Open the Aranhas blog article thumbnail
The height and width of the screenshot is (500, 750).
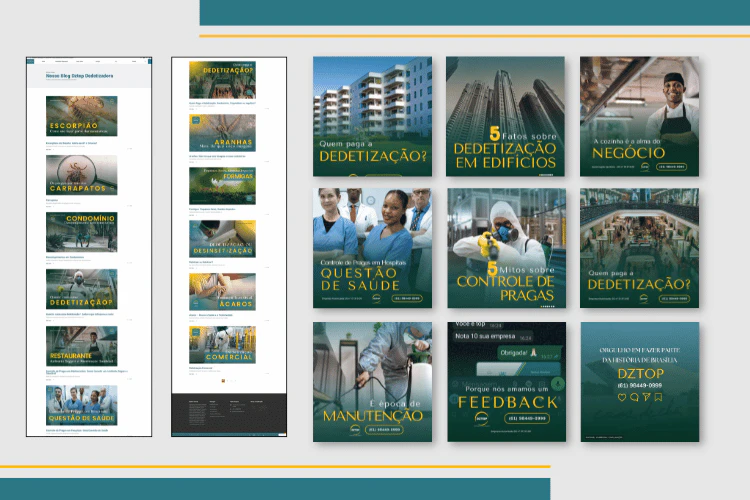[x=222, y=132]
